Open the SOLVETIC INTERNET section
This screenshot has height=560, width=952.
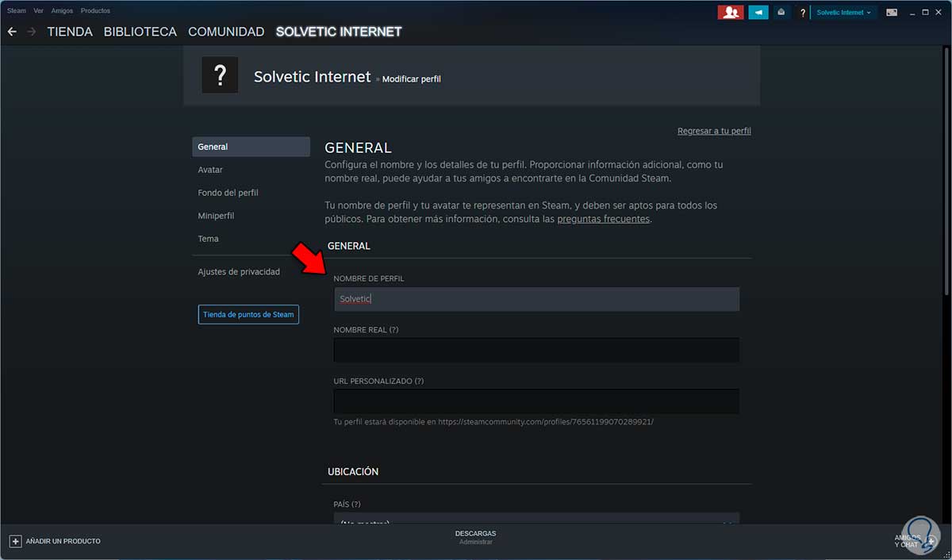[x=339, y=32]
